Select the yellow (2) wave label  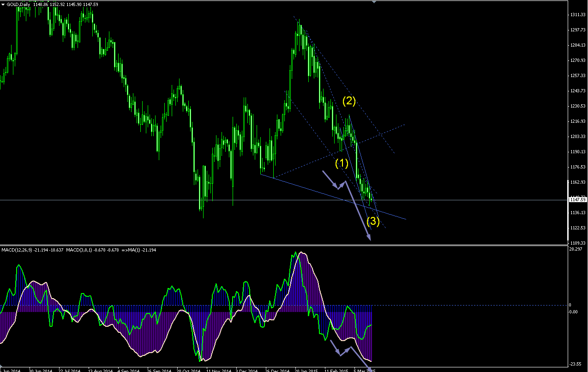(x=348, y=100)
